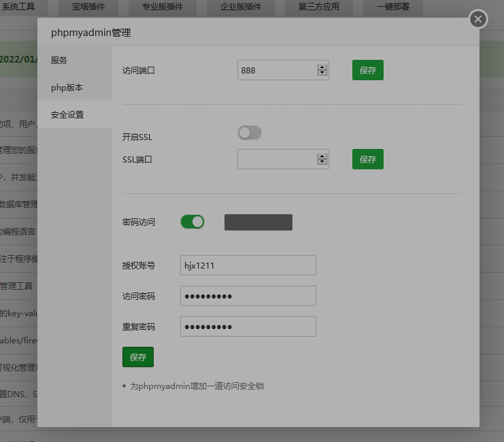
Task: Save the password access credentials
Action: click(x=138, y=357)
